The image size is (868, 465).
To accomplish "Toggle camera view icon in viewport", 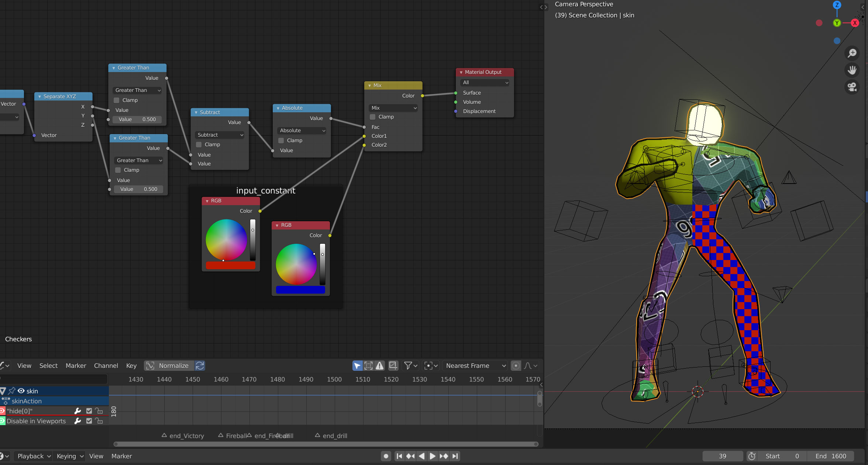I will [x=852, y=87].
